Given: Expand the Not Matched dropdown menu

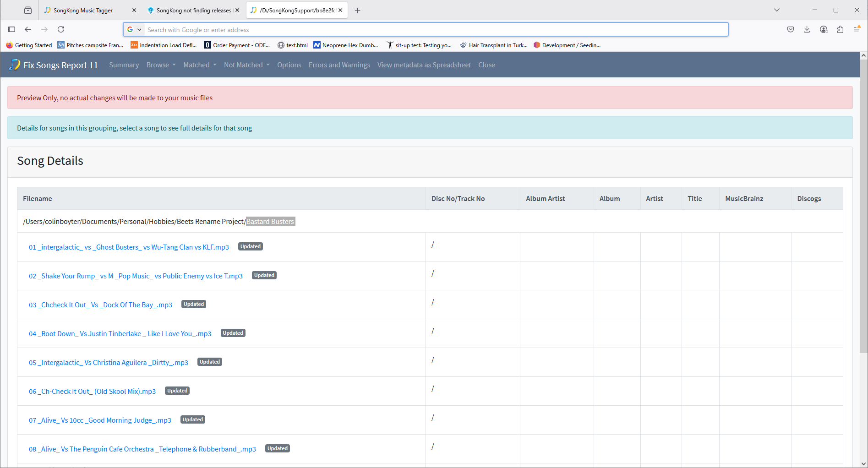Looking at the screenshot, I should pos(246,65).
